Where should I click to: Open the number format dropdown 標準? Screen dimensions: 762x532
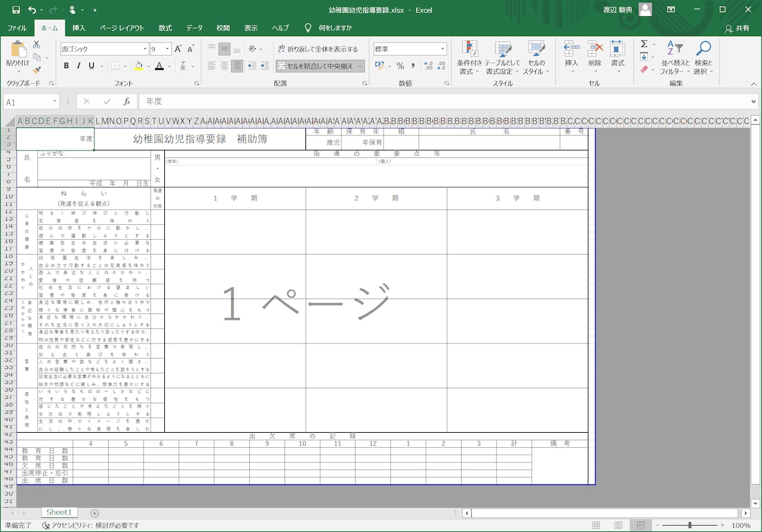pyautogui.click(x=443, y=49)
